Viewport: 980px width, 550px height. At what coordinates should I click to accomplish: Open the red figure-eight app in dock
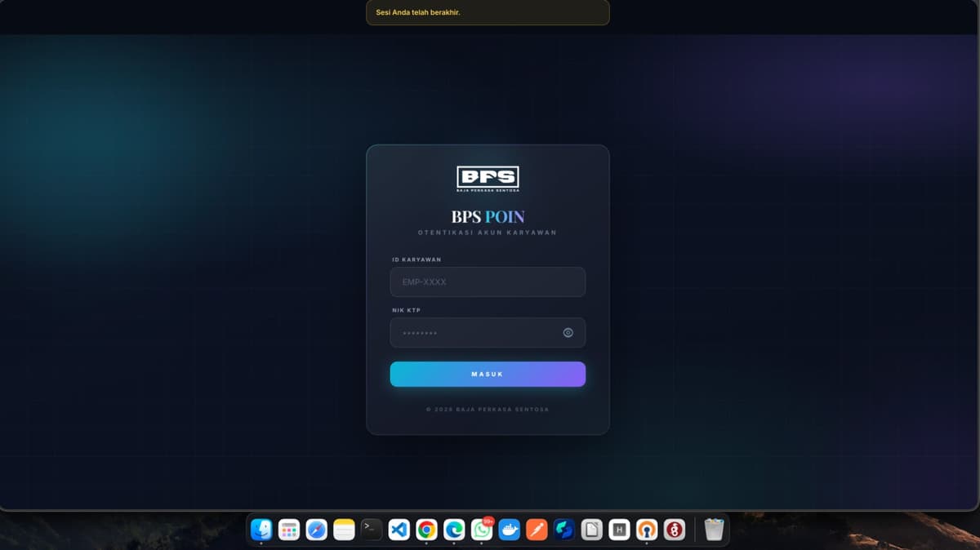(x=675, y=530)
